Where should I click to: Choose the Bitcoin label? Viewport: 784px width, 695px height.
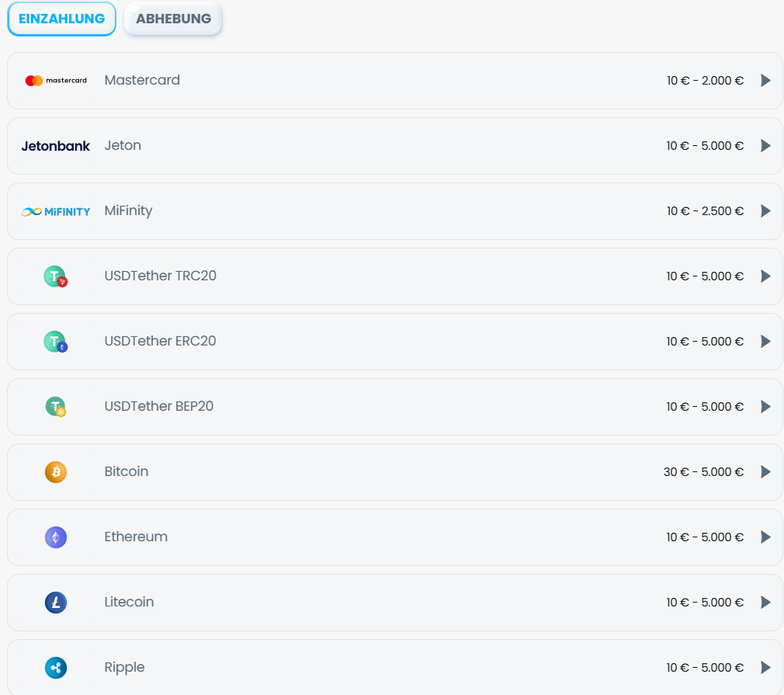click(126, 471)
